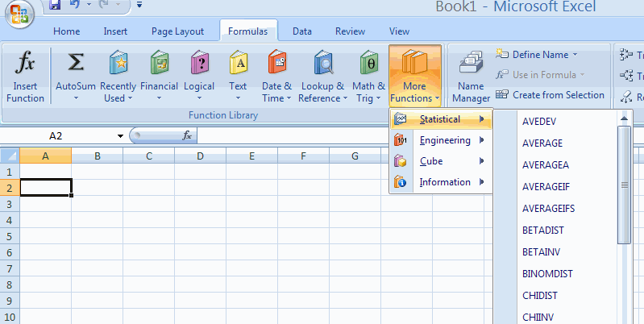The image size is (644, 324).
Task: Open Date & Time functions icon
Action: coord(276,63)
